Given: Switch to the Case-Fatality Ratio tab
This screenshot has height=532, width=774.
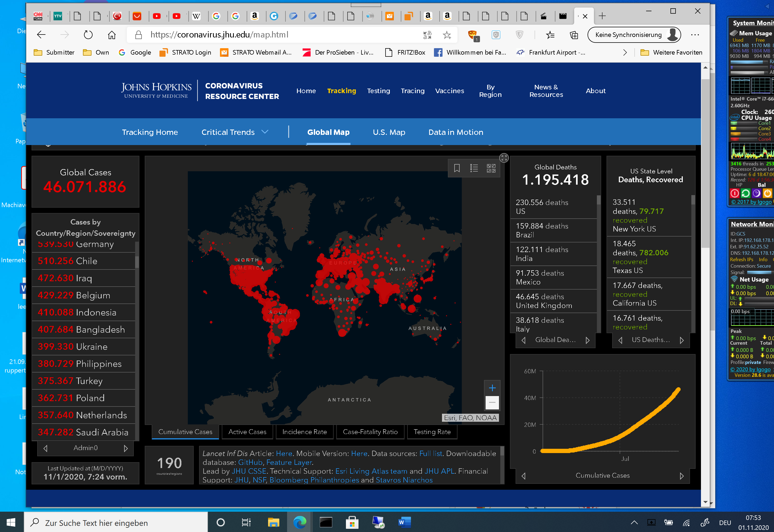Looking at the screenshot, I should (x=370, y=432).
